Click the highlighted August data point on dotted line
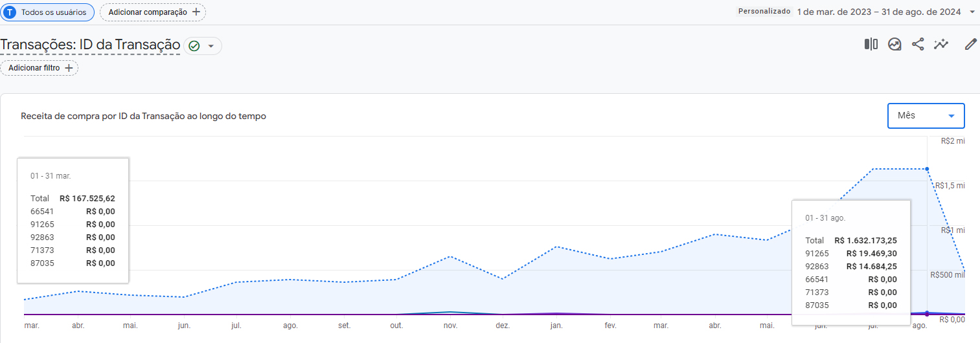Viewport: 980px width, 343px height. (927, 169)
